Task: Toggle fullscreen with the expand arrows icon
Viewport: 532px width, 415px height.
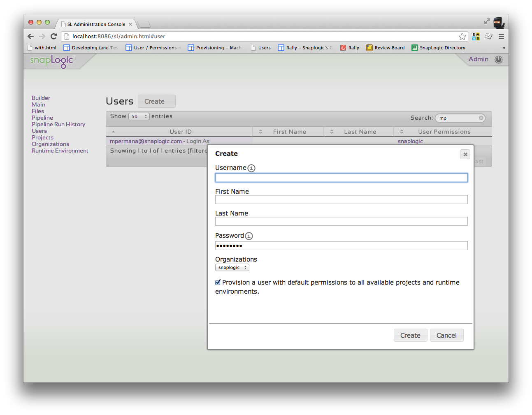Action: 487,21
